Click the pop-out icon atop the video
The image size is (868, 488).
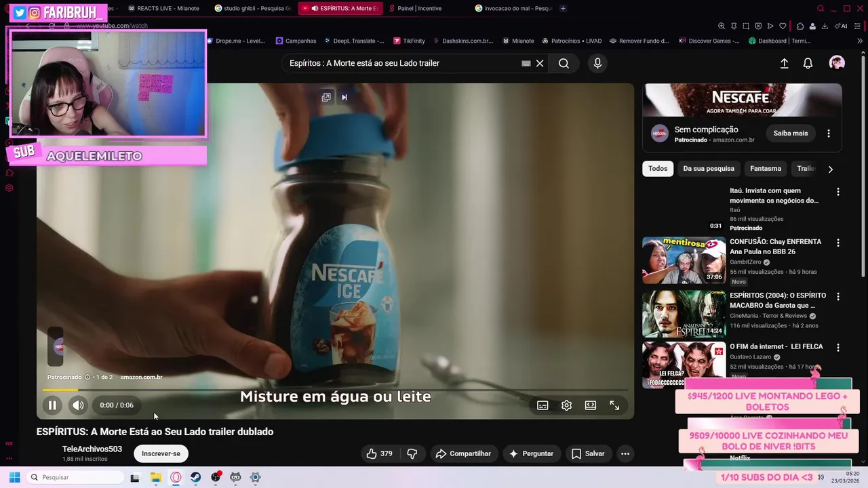tap(326, 97)
